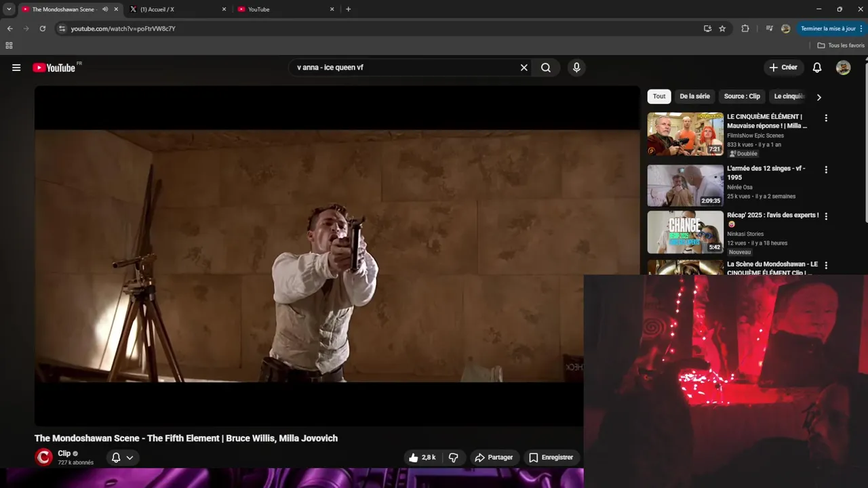This screenshot has height=488, width=868.
Task: Dislike the video thumbs down
Action: [x=454, y=457]
